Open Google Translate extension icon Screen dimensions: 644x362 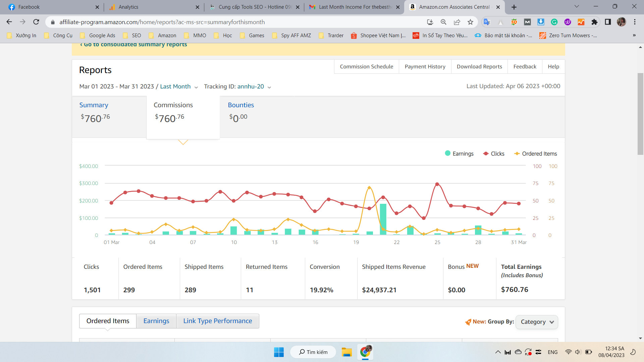tap(487, 22)
